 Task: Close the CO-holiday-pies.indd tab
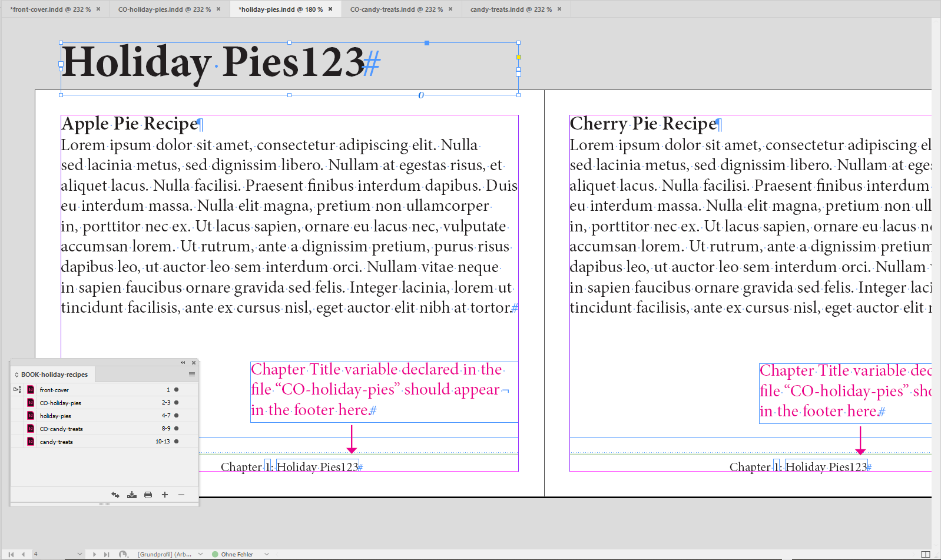(218, 9)
